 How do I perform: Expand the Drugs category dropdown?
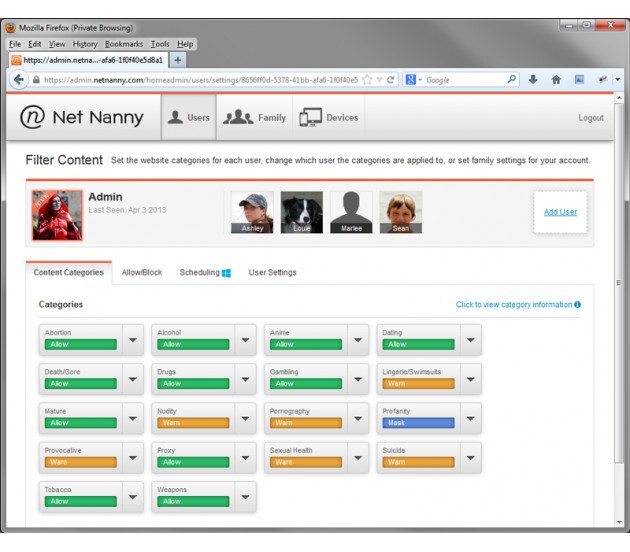pyautogui.click(x=245, y=379)
